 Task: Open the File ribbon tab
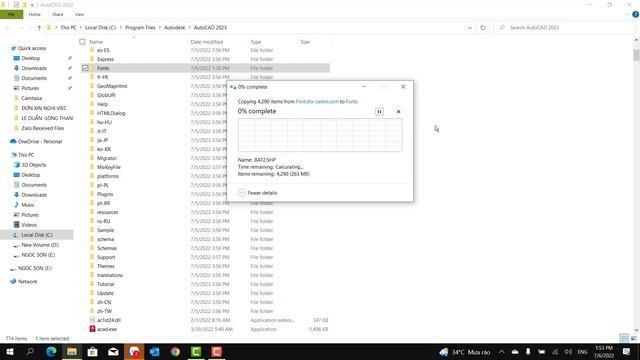(11, 14)
